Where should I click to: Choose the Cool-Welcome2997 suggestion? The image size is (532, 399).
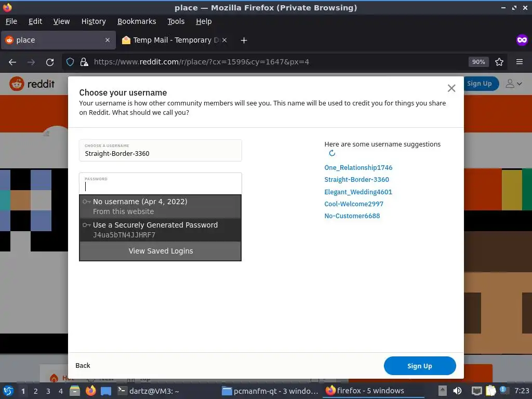[353, 204]
